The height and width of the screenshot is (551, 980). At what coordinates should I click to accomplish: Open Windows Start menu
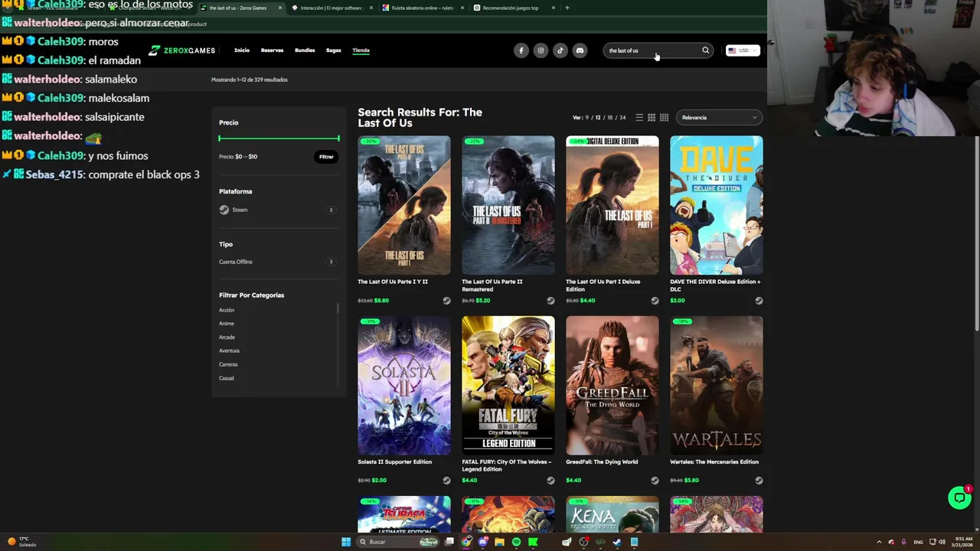(x=346, y=542)
